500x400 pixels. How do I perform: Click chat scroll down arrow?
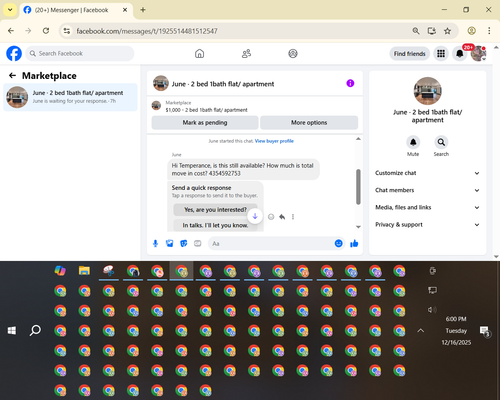pyautogui.click(x=358, y=227)
